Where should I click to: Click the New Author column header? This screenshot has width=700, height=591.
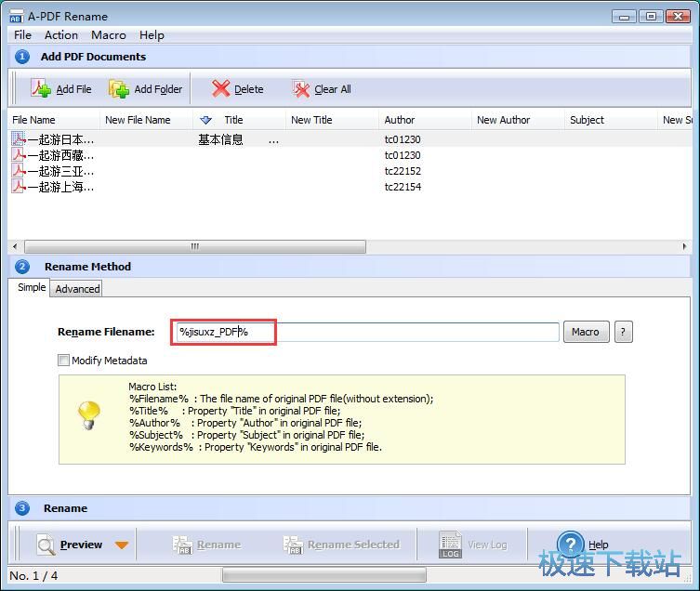503,120
